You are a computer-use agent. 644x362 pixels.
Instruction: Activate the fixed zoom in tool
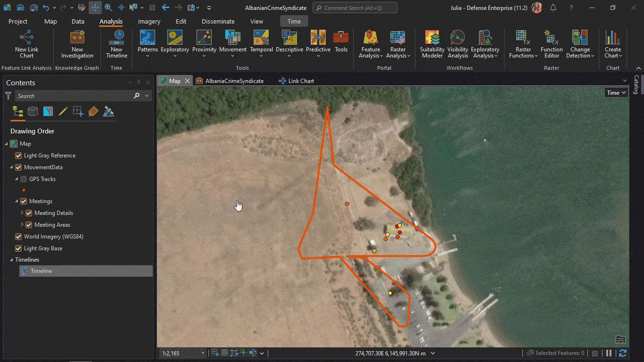[x=108, y=8]
